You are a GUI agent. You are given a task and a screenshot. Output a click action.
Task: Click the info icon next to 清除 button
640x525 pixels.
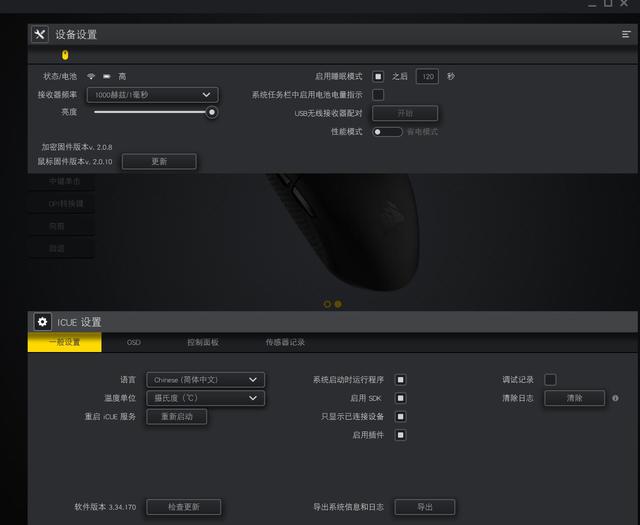615,398
